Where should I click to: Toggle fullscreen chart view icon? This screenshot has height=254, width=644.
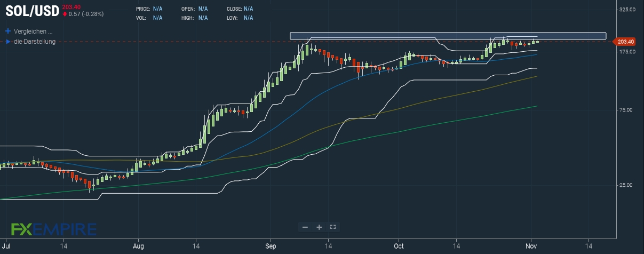coord(333,227)
